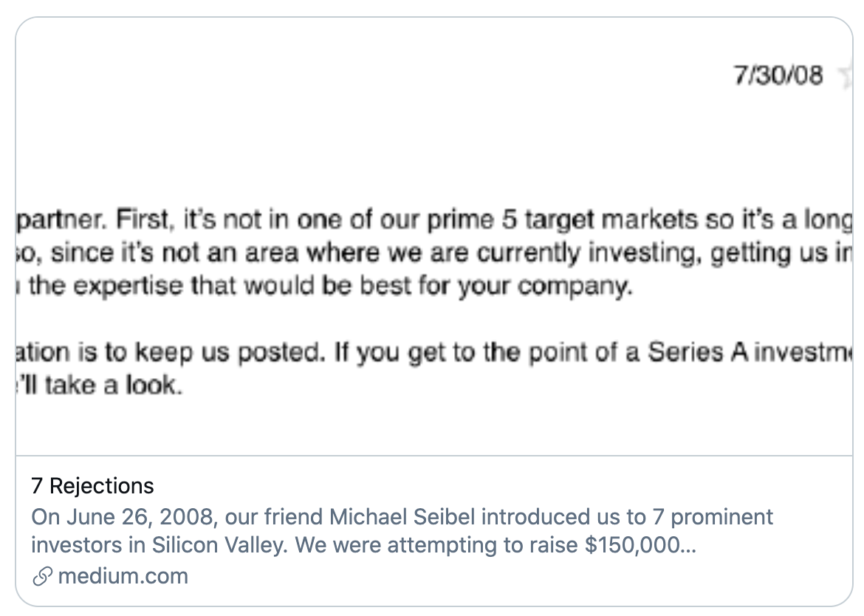Click the 7/30/08 date in the email image
This screenshot has width=864, height=616.
(778, 75)
